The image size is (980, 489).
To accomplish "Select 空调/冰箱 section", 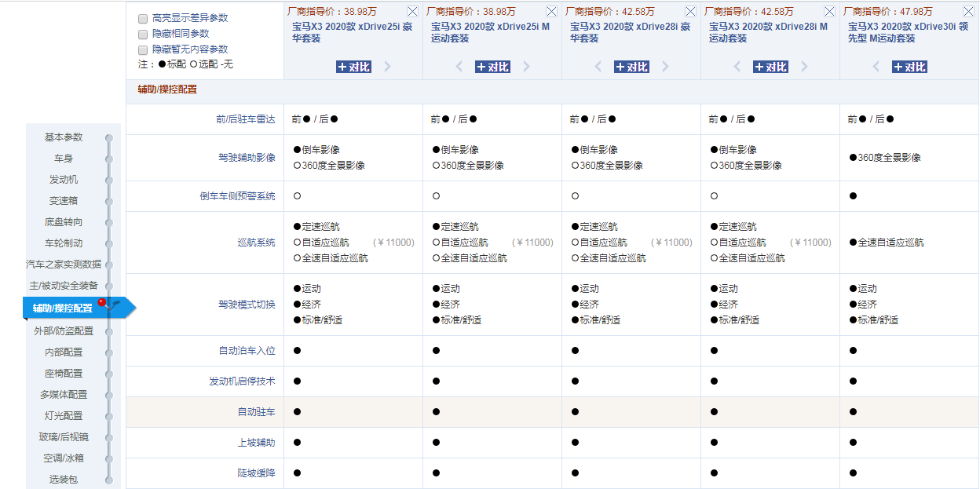I will (64, 458).
